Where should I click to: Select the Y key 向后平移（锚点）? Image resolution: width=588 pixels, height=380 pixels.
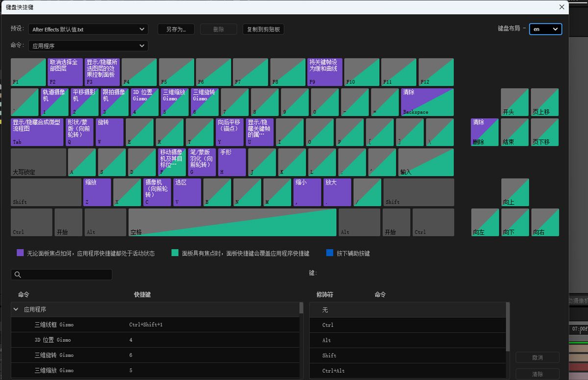point(230,132)
